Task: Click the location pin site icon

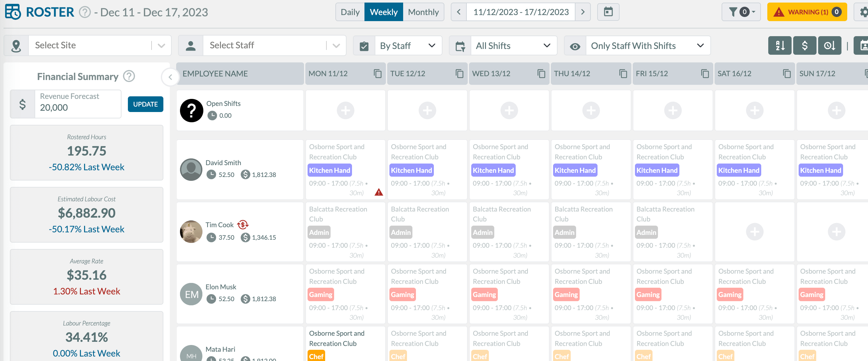Action: pyautogui.click(x=16, y=45)
